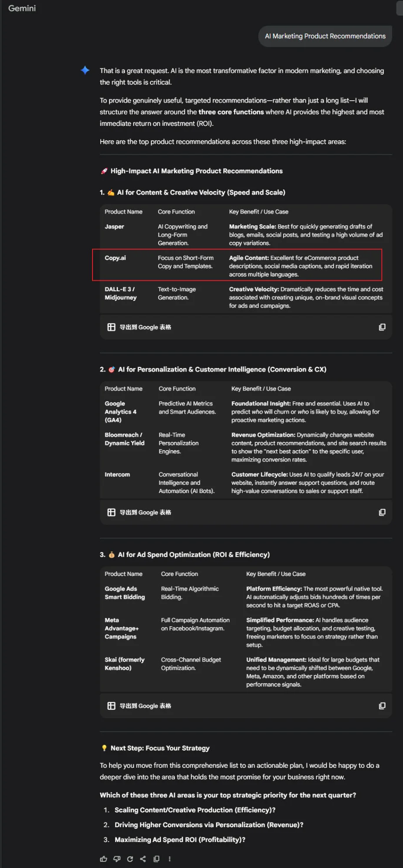This screenshot has height=868, width=403.
Task: Open the three-dot more options icon
Action: pos(170,858)
